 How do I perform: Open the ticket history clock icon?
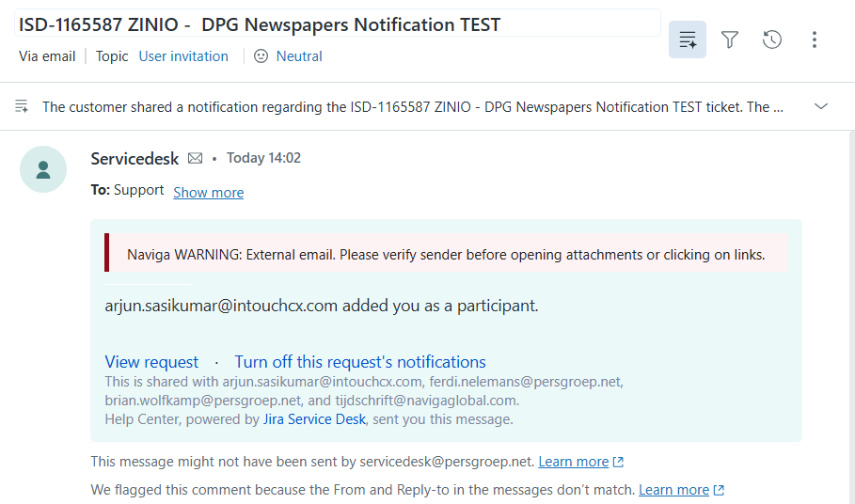[x=772, y=39]
